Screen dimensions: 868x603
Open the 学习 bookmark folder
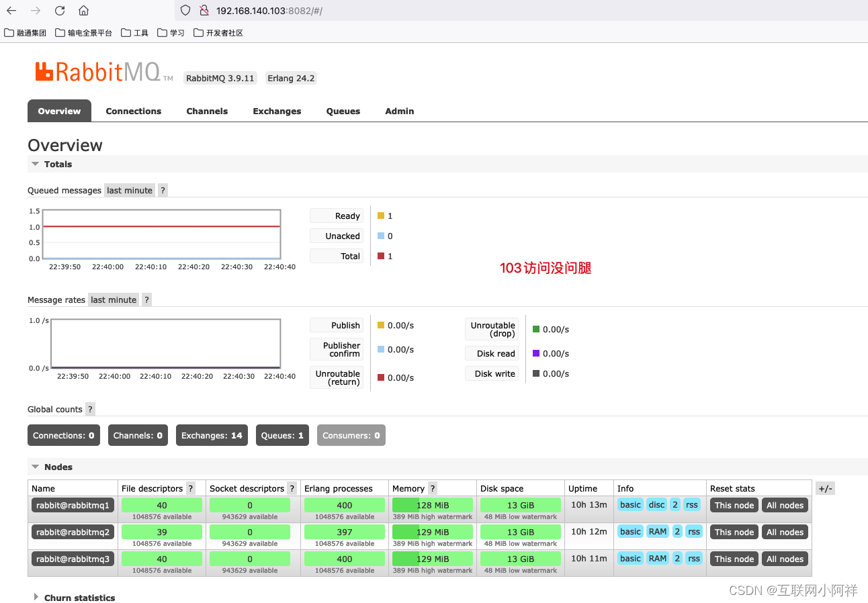pos(171,33)
